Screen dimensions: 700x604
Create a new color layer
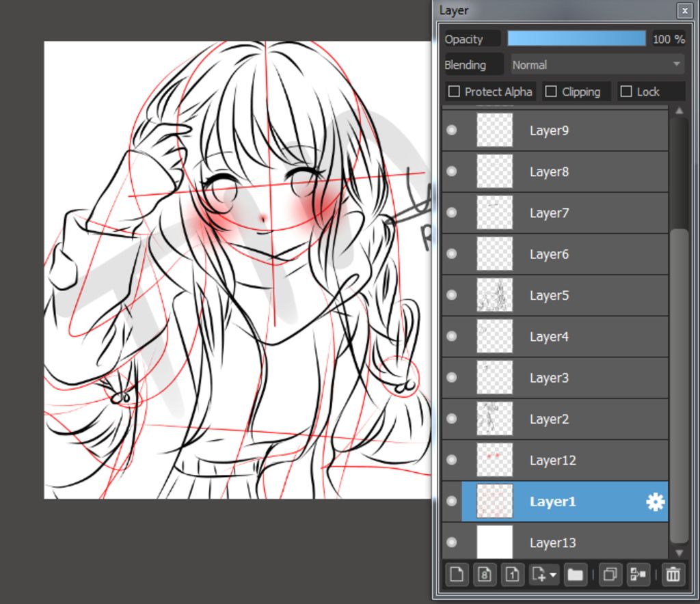click(457, 574)
